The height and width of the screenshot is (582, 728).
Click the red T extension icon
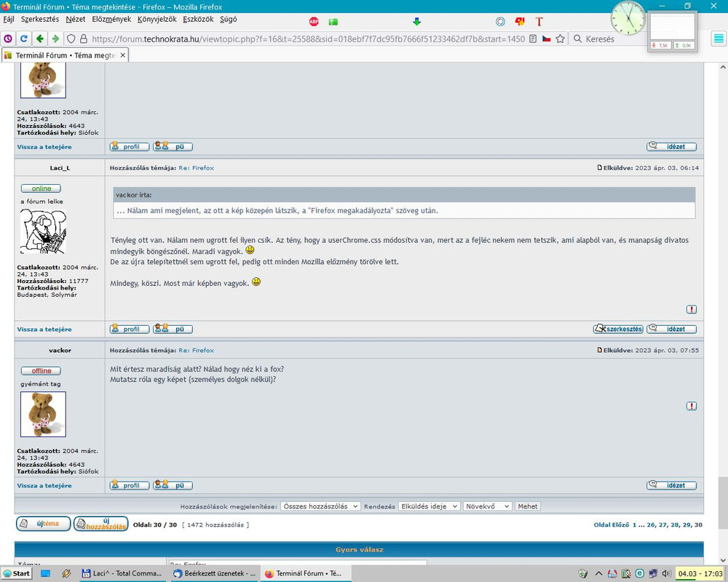pyautogui.click(x=539, y=21)
